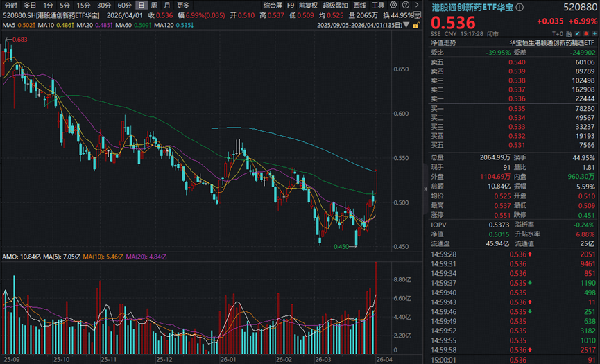Open the 综合屏 composite view
This screenshot has width=600, height=364.
[x=273, y=5]
